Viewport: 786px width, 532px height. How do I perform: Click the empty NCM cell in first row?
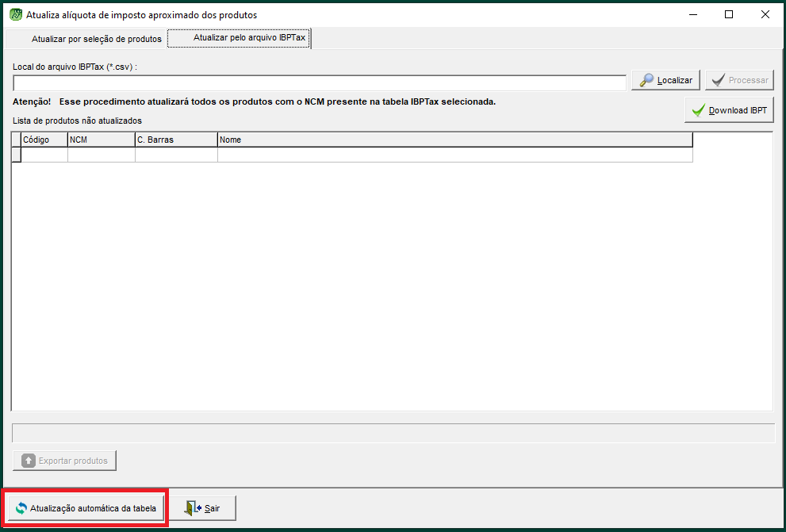coord(101,155)
